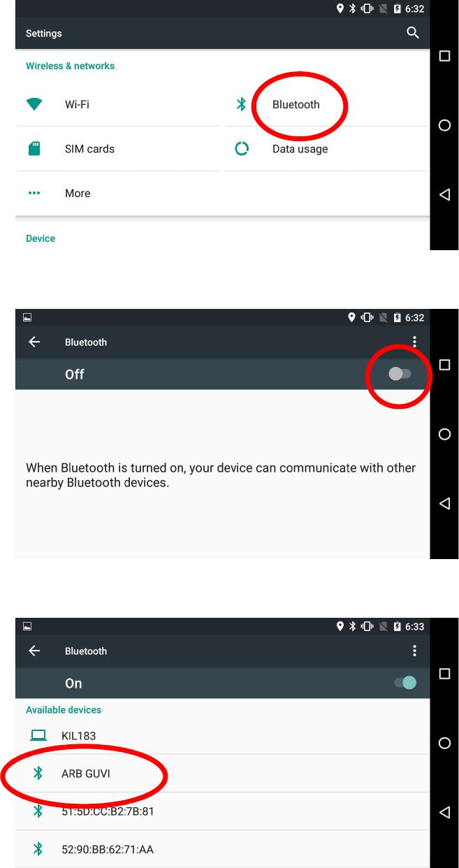The height and width of the screenshot is (868, 459).
Task: Open SIM cards settings
Action: click(118, 149)
